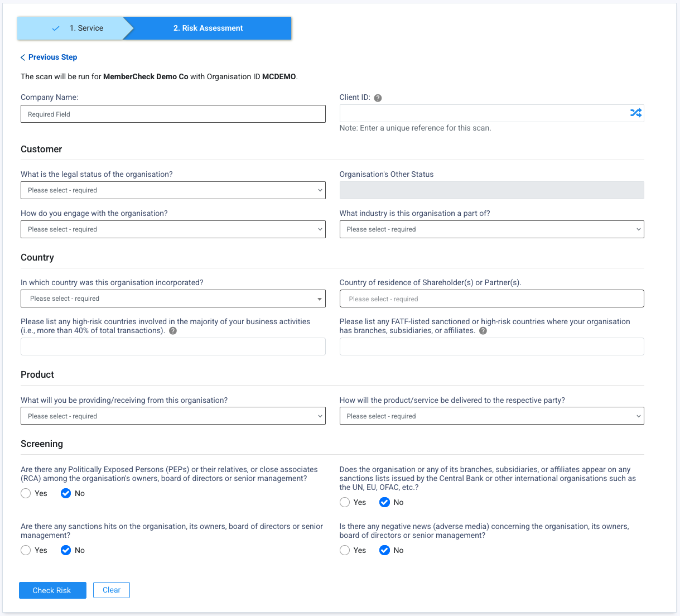The width and height of the screenshot is (680, 616).
Task: Choose No for negative news question
Action: click(384, 550)
